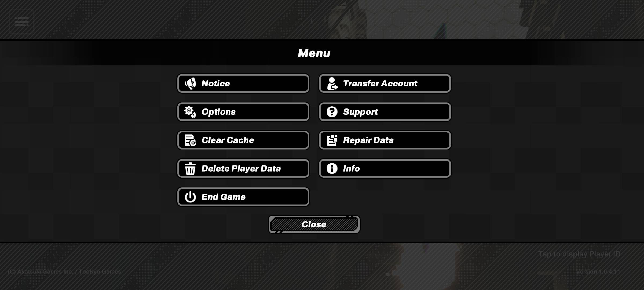644x290 pixels.
Task: Click the Transfer Account person icon
Action: pos(332,84)
